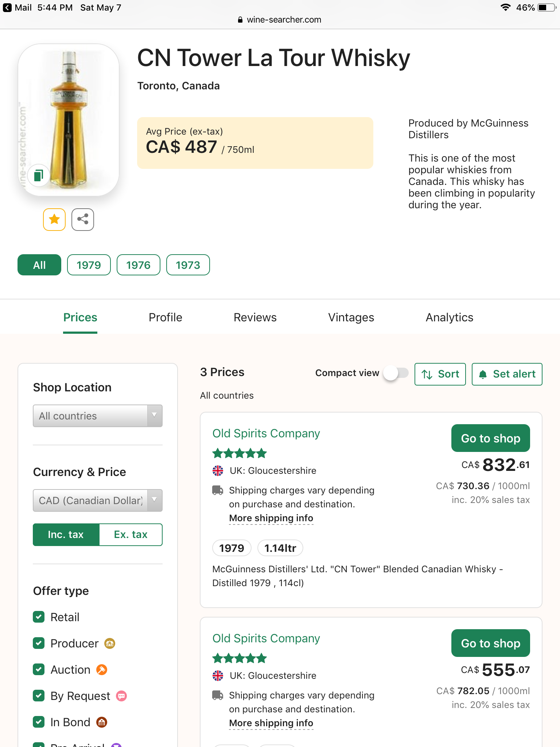Screen dimensions: 560x747
Task: Open the CAD currency dropdown
Action: coord(97,500)
